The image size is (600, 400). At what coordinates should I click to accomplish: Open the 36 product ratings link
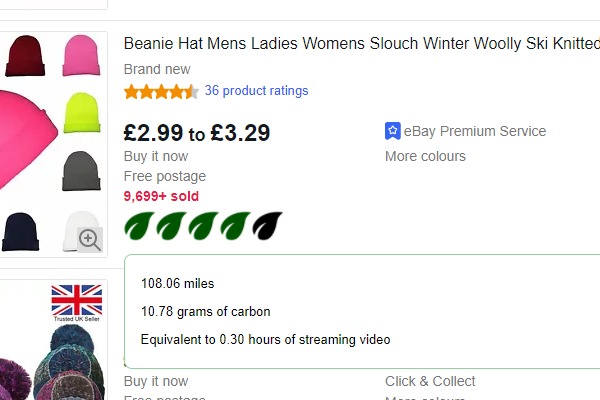[256, 91]
